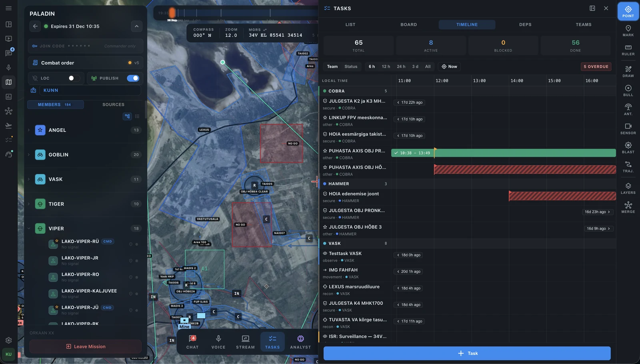Switch to the DEPS tab
The width and height of the screenshot is (640, 364).
(525, 25)
